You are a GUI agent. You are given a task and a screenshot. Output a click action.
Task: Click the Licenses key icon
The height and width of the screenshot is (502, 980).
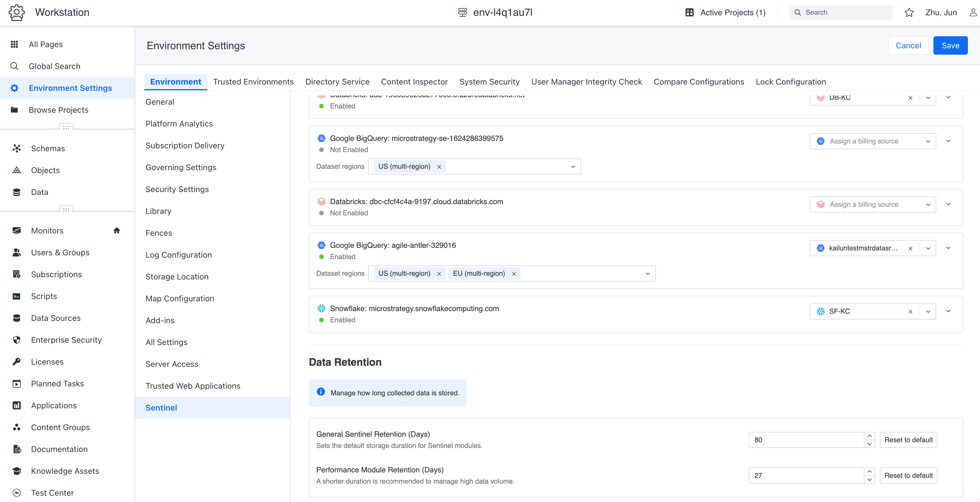click(16, 362)
